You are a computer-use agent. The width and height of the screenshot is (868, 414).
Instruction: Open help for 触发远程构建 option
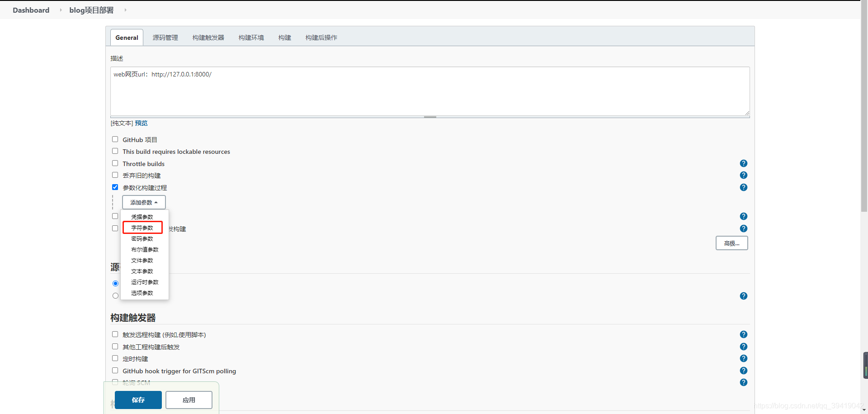(x=744, y=334)
